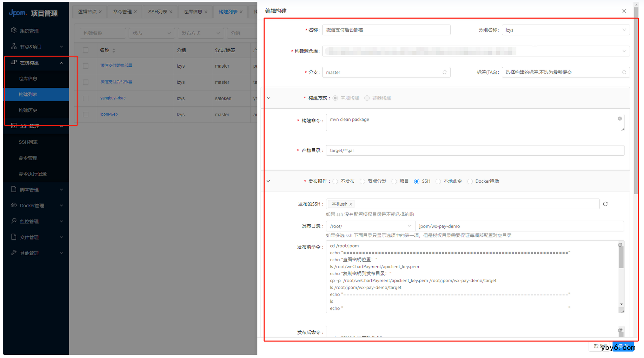Reload branches using the refresh icon
644x358 pixels.
click(444, 72)
